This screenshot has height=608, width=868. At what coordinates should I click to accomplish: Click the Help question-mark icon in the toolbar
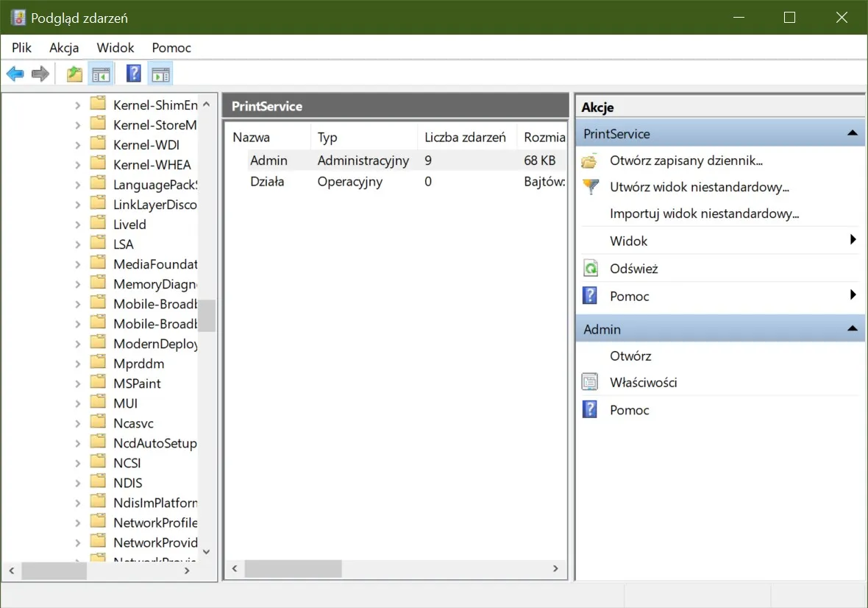133,73
